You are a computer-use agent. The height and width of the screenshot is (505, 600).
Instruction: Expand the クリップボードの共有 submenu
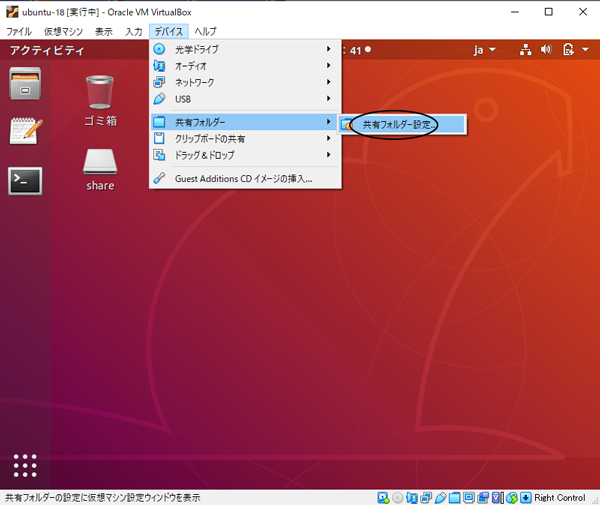click(x=328, y=138)
